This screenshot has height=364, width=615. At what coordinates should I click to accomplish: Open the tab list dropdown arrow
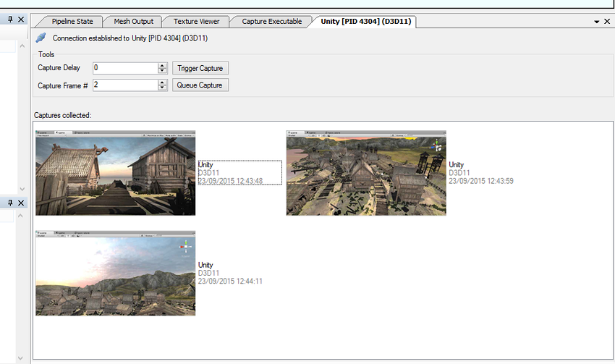596,22
